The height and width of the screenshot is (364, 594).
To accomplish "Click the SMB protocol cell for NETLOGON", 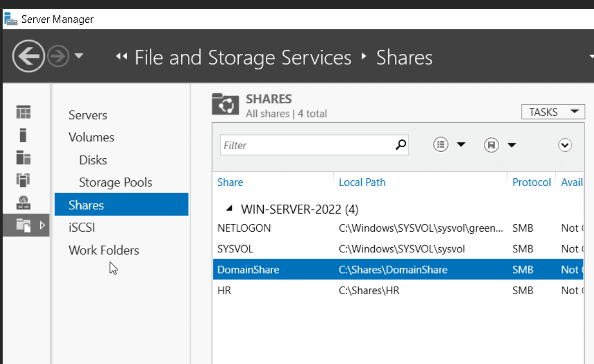I will (523, 228).
